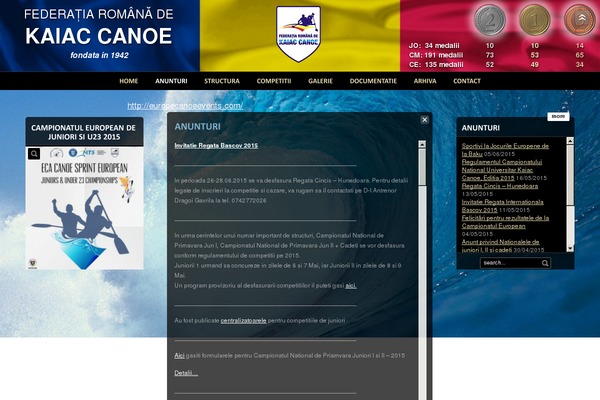This screenshot has height=400, width=600.
Task: Open the Anunturi menu item
Action: (x=171, y=81)
